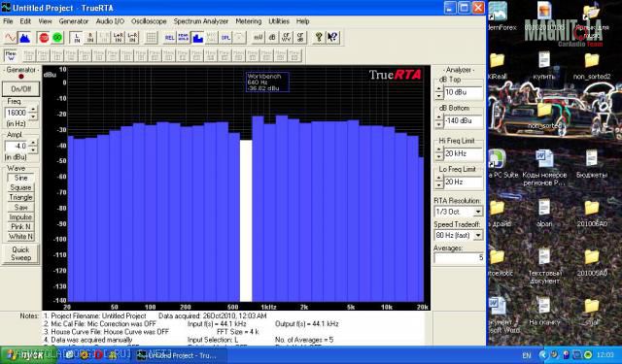Image resolution: width=622 pixels, height=364 pixels.
Task: Click the dB metering toolbar icon
Action: coord(272,38)
